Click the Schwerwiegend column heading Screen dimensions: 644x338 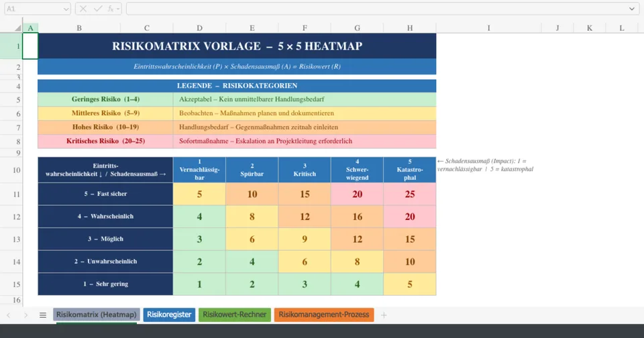358,170
